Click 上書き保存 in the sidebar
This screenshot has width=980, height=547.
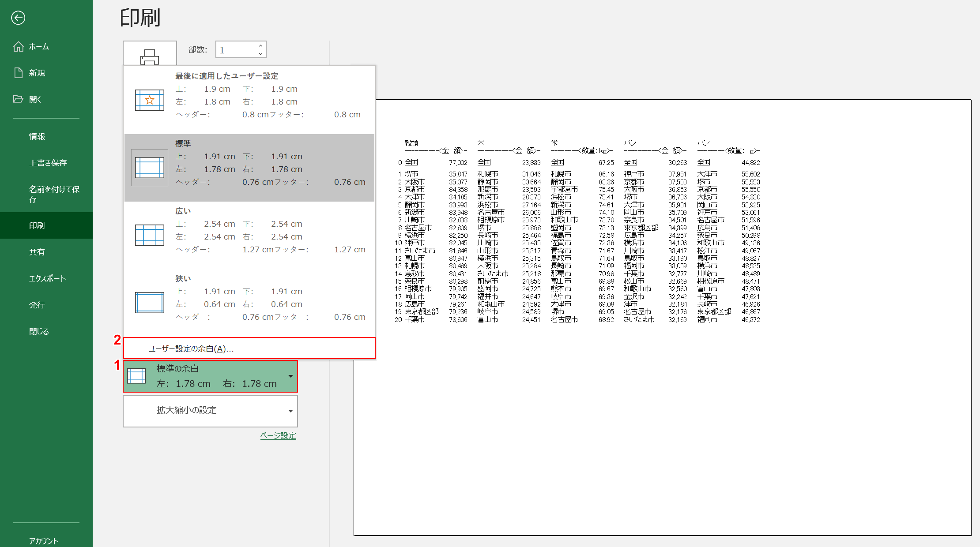46,163
